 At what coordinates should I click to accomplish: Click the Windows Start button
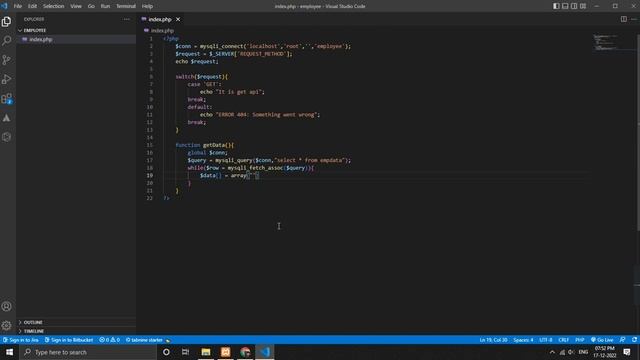tap(9, 352)
